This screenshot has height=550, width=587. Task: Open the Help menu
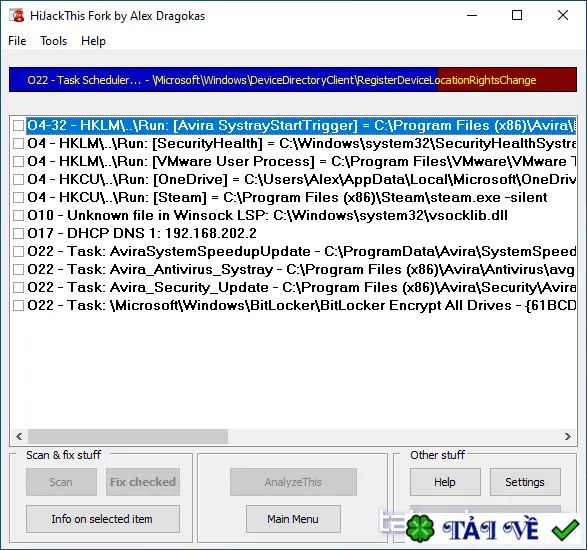coord(93,41)
